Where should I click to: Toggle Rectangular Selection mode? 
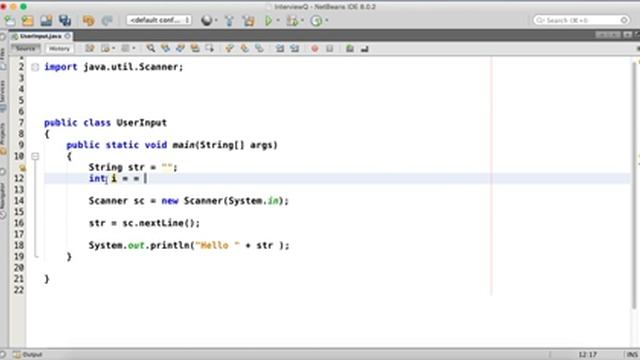point(209,49)
